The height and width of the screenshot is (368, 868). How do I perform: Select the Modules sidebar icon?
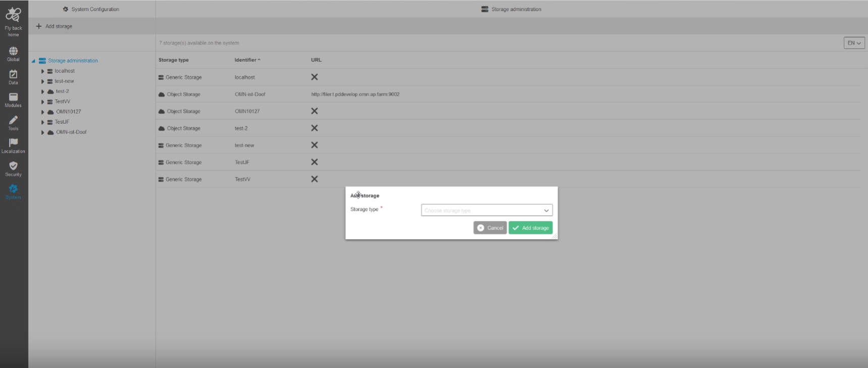pyautogui.click(x=13, y=98)
